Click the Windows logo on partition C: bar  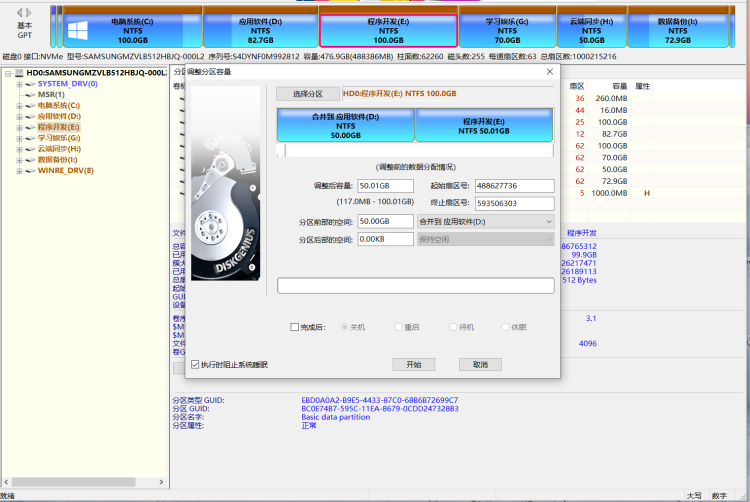coord(77,31)
